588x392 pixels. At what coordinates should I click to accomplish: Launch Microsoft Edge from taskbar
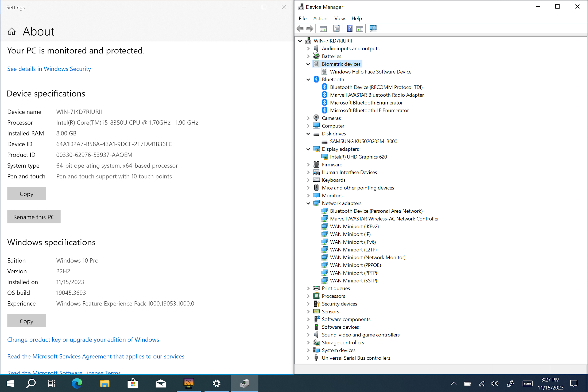tap(77, 384)
